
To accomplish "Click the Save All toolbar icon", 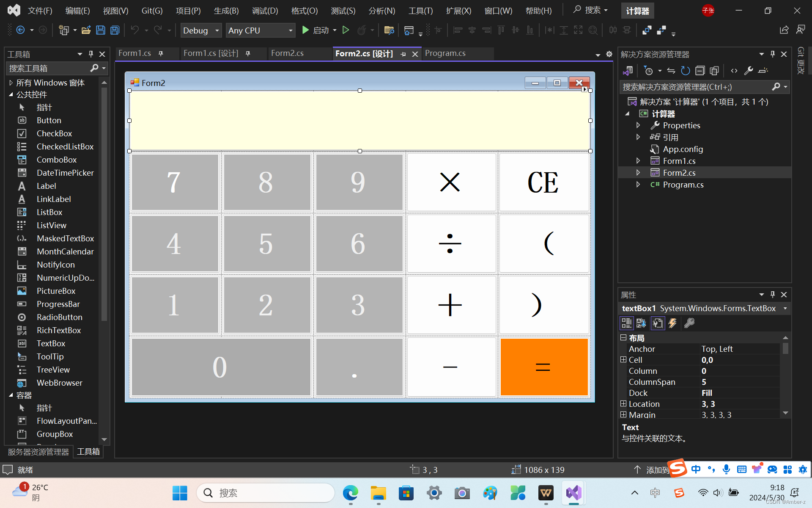I will coord(115,30).
